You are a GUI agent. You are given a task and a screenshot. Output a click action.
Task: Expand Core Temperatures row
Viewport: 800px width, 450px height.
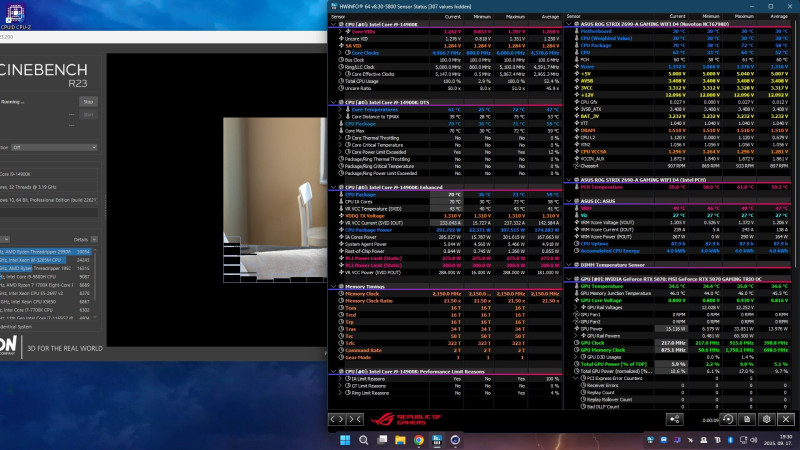tap(340, 110)
